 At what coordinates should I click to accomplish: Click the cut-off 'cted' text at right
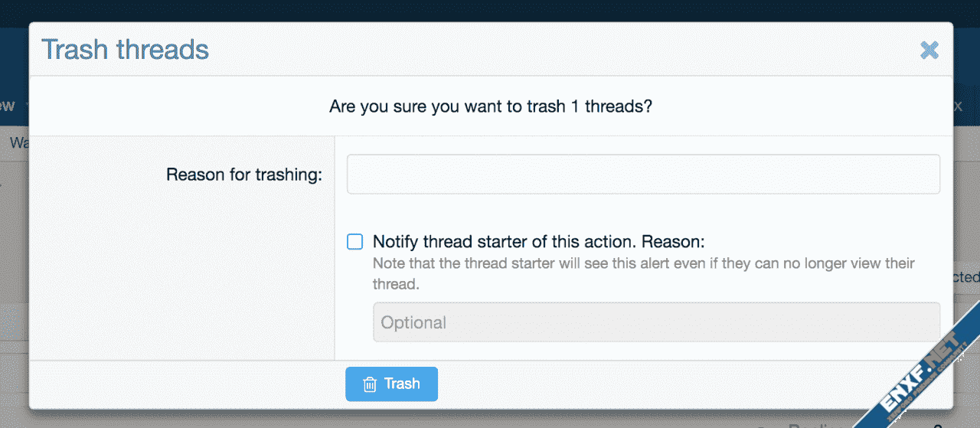(966, 277)
